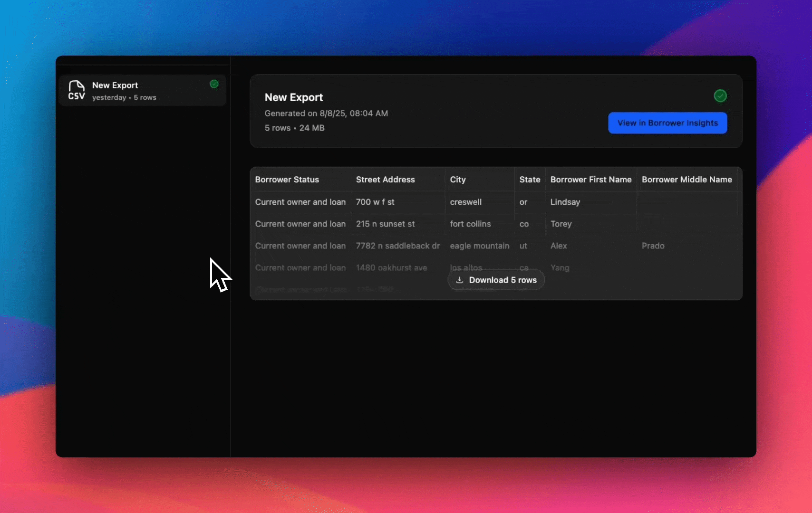Click Download 5 rows button
The image size is (812, 513).
pyautogui.click(x=496, y=280)
